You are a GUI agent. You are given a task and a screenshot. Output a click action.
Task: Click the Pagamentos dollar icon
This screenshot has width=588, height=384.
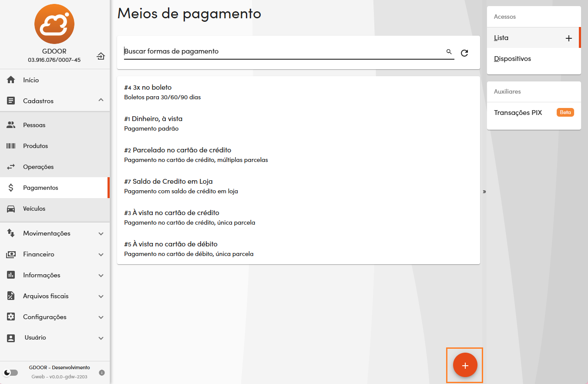(x=11, y=188)
